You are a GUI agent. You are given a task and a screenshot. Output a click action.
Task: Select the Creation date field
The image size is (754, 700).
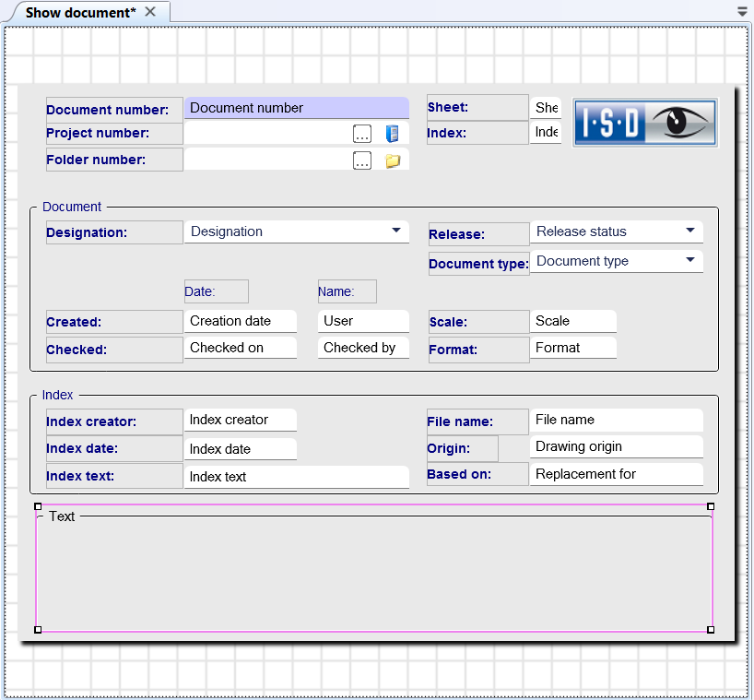(240, 321)
